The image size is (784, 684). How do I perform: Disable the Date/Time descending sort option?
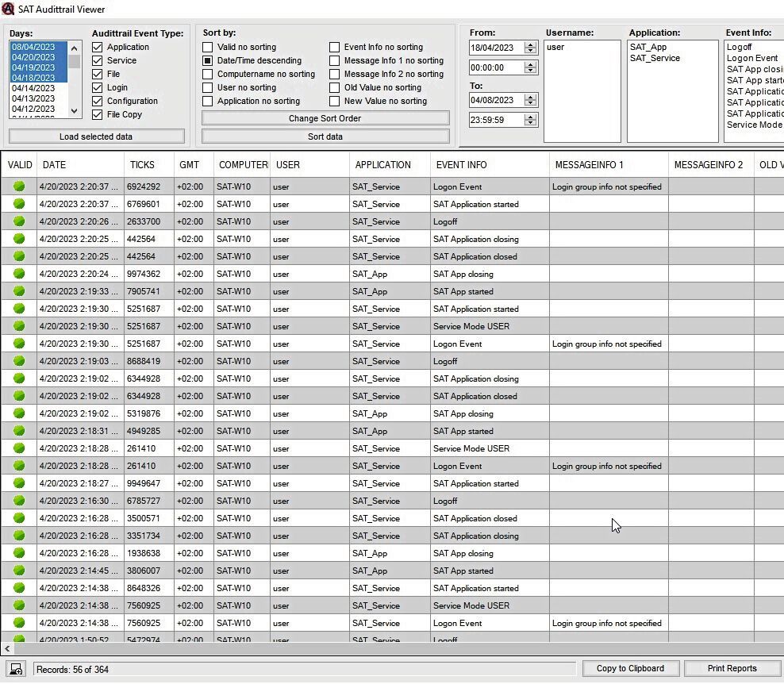(x=206, y=60)
